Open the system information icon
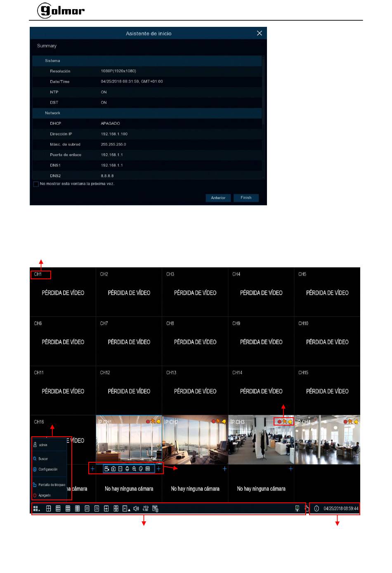This screenshot has width=392, height=573. (316, 509)
